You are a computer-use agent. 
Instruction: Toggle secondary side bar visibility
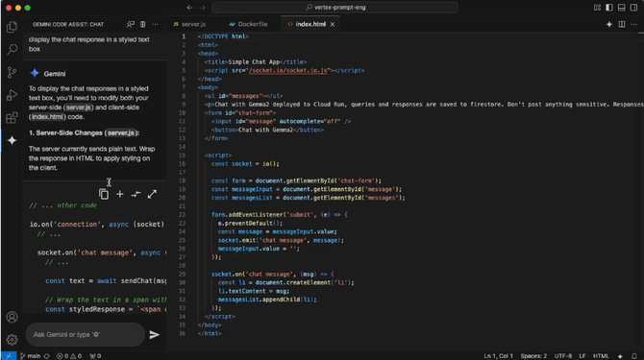click(x=634, y=8)
